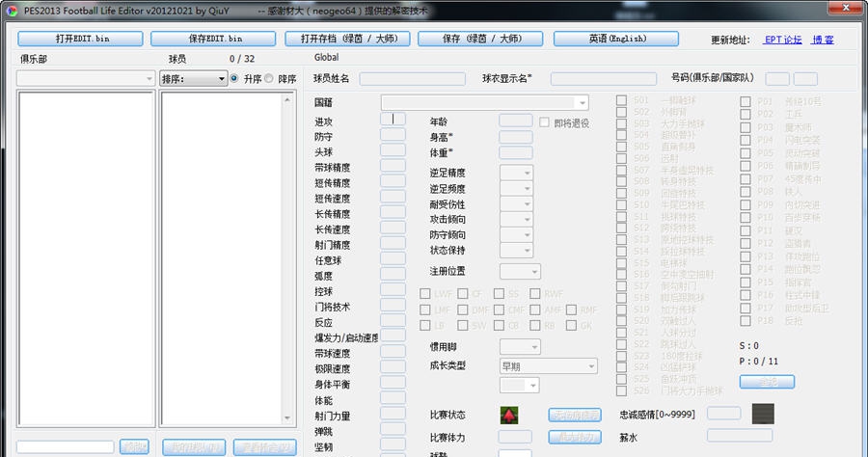
Task: Check the S06 skill checkbox
Action: [x=622, y=158]
